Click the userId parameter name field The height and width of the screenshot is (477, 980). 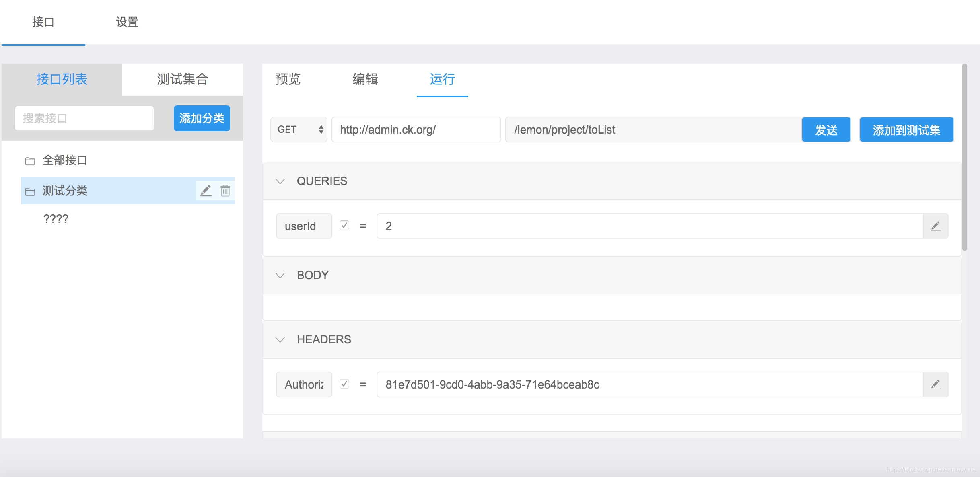(304, 226)
